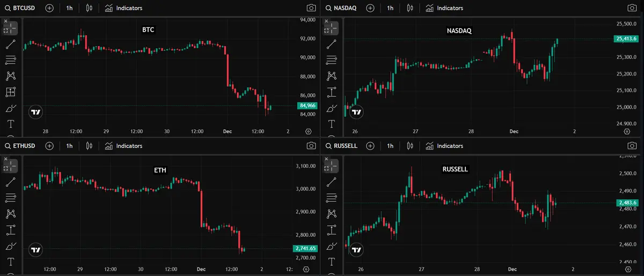The image size is (644, 276).
Task: Select the text tool in BTC chart
Action: coord(11,124)
